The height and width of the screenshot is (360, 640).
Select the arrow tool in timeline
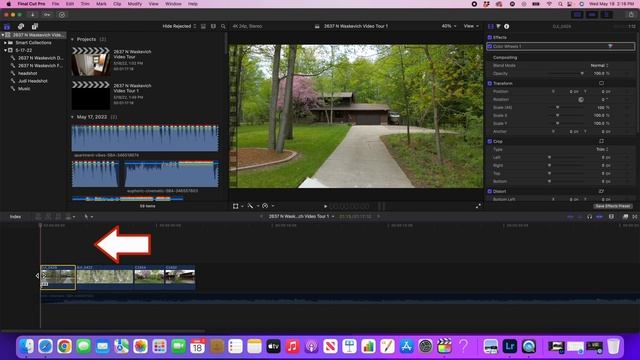click(86, 217)
